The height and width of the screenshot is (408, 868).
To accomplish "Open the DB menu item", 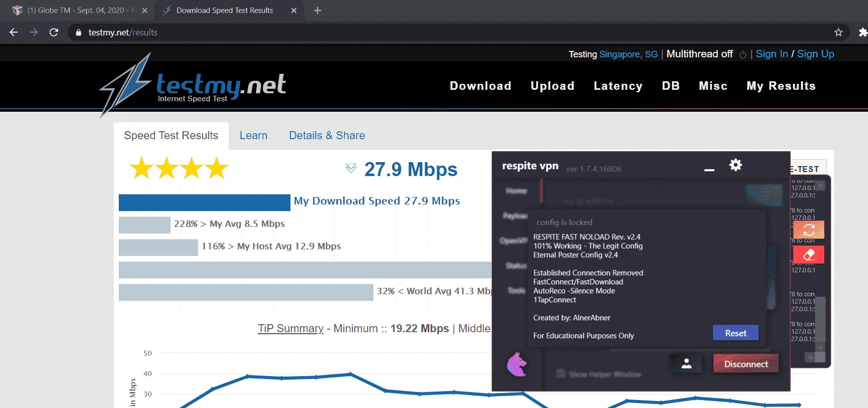I will pos(671,86).
